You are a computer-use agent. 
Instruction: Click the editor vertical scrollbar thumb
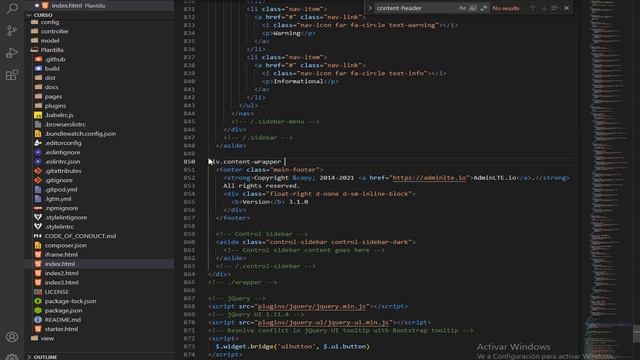[x=636, y=334]
